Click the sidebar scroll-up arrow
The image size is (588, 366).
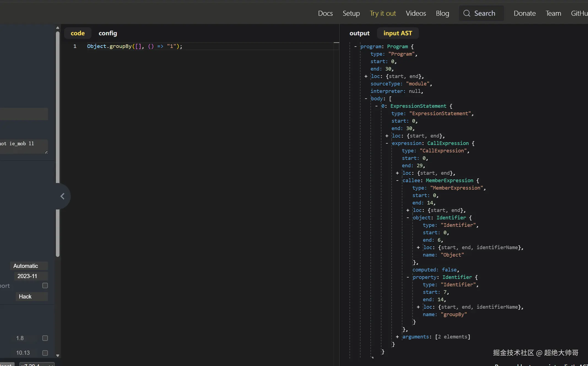pos(58,28)
